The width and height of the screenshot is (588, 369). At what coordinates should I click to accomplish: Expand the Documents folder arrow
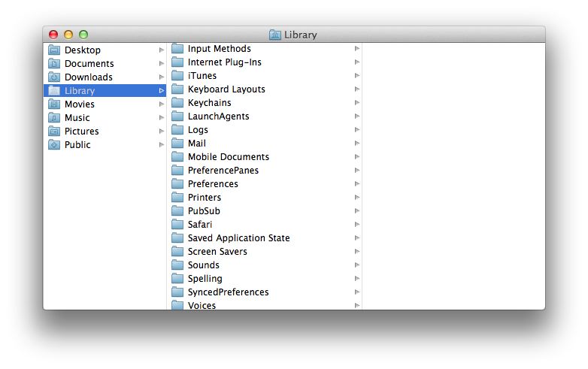coord(161,64)
